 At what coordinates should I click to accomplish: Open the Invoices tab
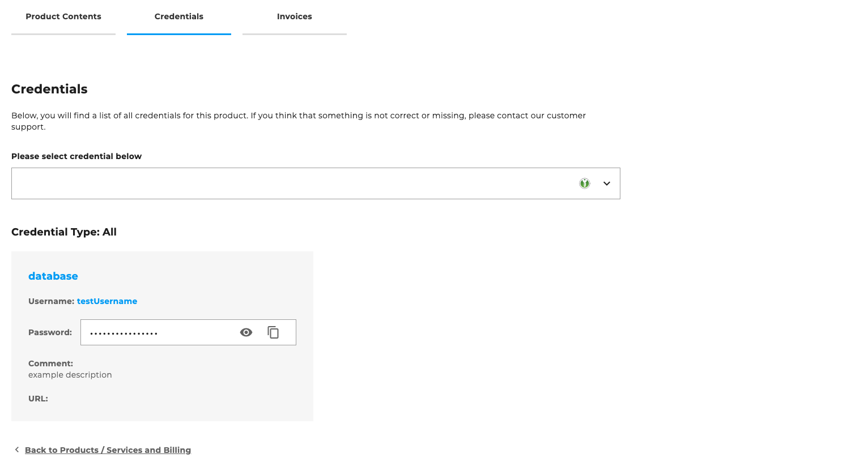pos(294,16)
